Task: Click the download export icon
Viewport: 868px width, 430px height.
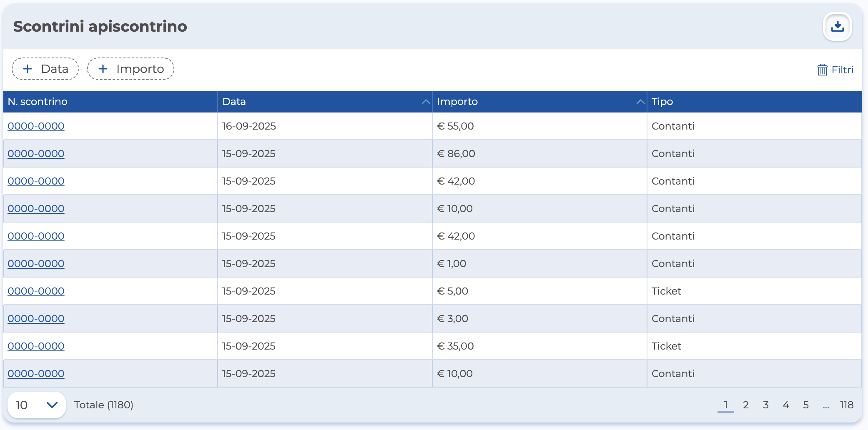Action: point(837,27)
